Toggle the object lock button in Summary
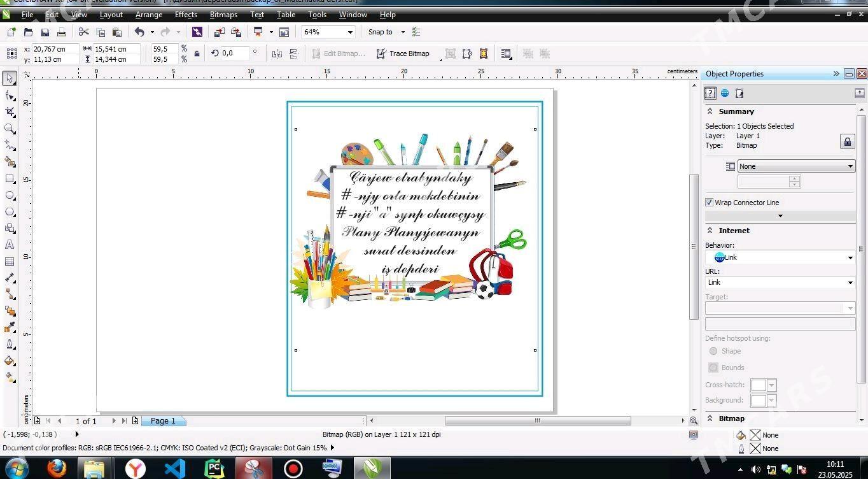 click(x=847, y=141)
